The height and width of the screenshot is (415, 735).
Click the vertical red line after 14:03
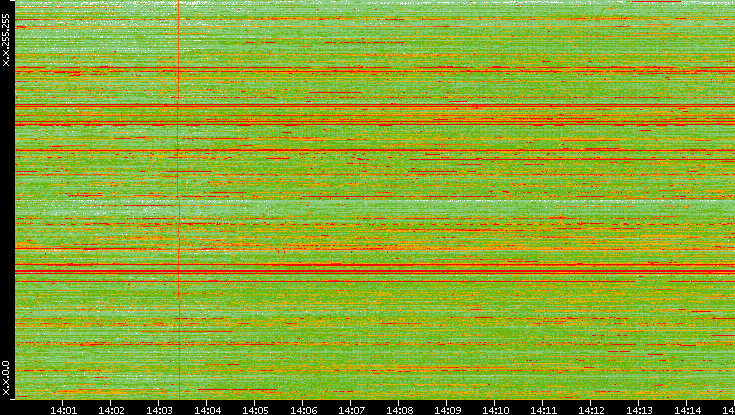click(179, 199)
